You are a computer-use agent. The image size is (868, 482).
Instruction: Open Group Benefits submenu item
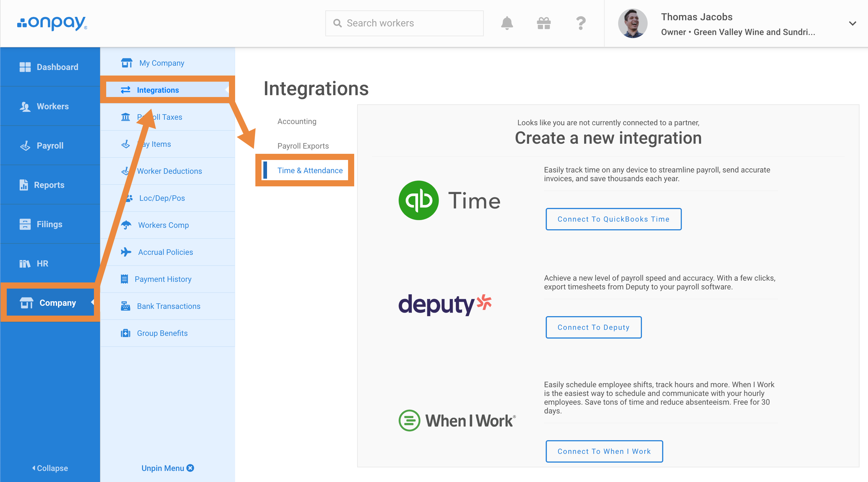(x=168, y=333)
